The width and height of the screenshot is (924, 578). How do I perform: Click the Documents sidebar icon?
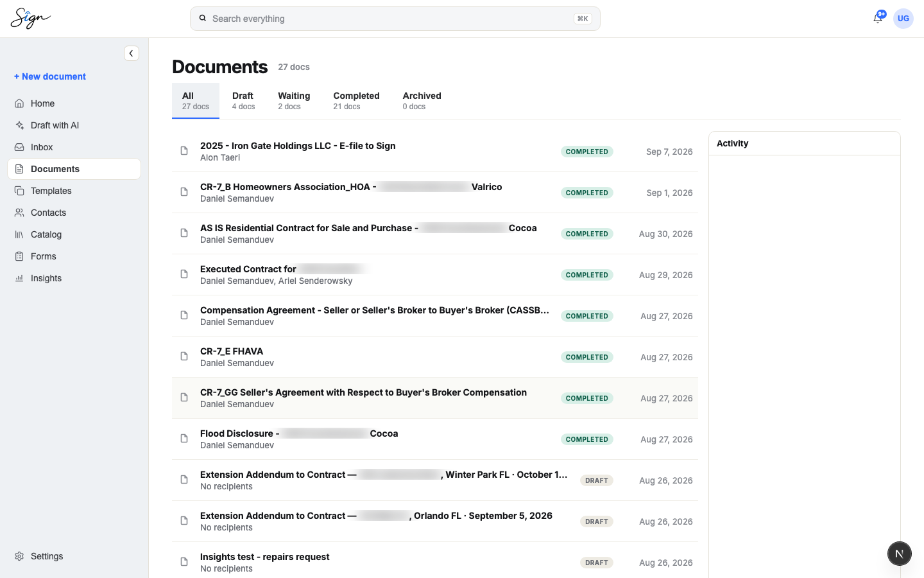[19, 169]
